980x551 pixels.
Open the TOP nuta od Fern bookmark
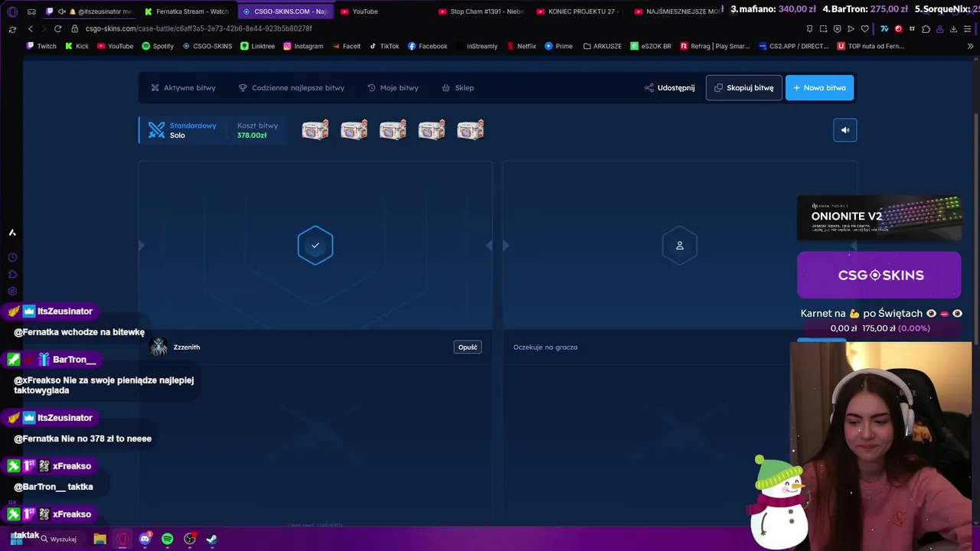click(x=871, y=46)
